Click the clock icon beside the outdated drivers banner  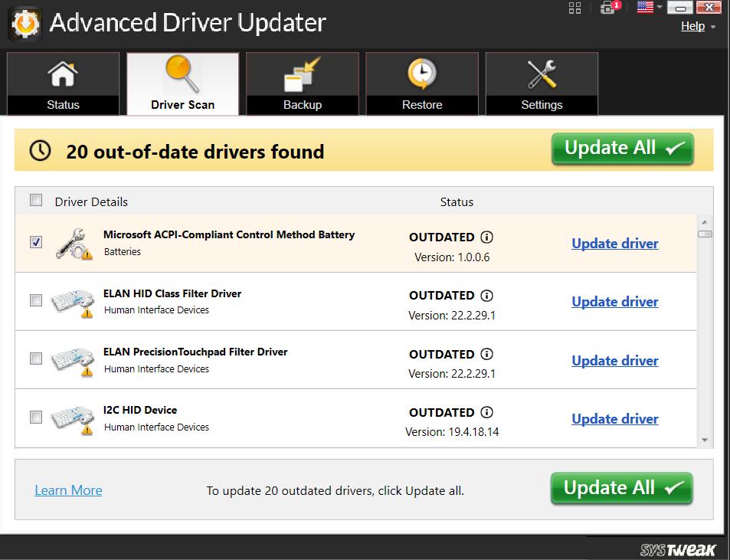coord(40,149)
